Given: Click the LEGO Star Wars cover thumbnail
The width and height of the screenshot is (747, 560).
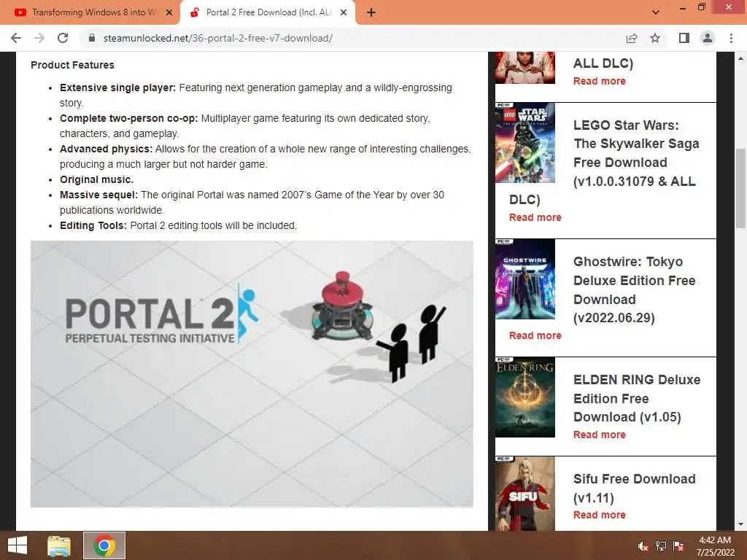Looking at the screenshot, I should pos(525,143).
